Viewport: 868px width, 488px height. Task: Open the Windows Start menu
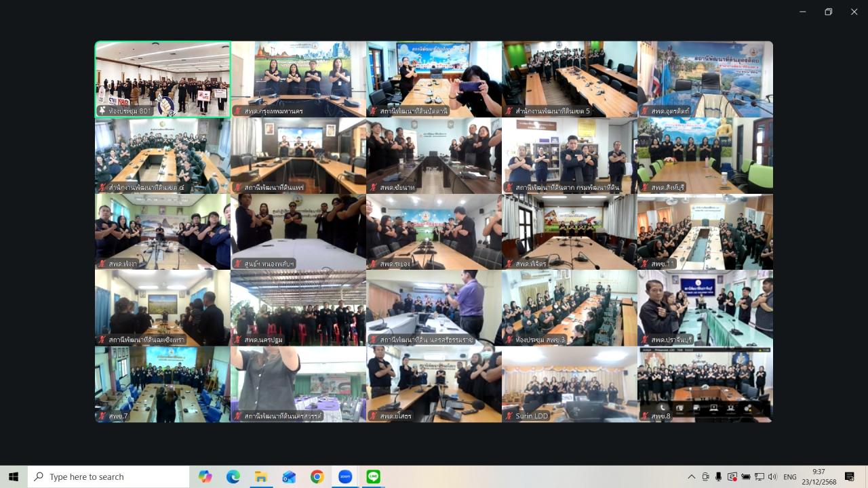coord(14,476)
